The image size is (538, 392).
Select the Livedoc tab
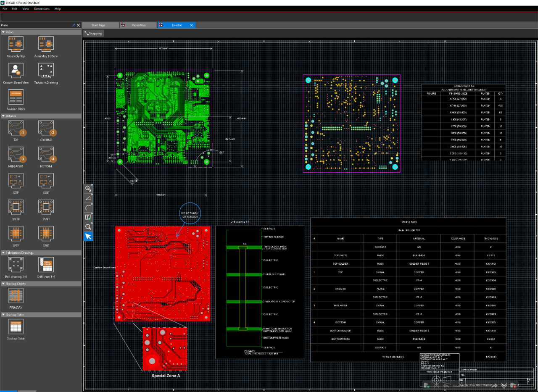[x=177, y=25]
